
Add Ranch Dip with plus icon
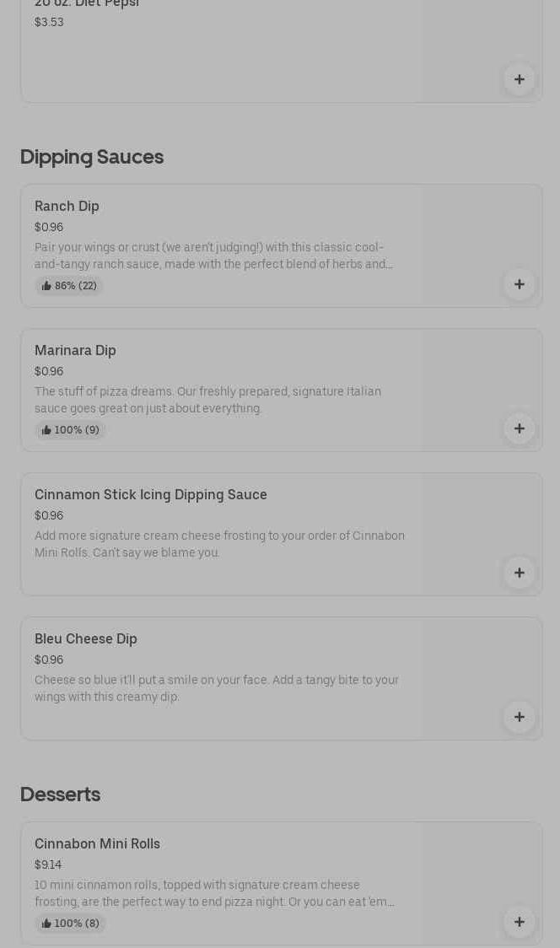click(520, 284)
